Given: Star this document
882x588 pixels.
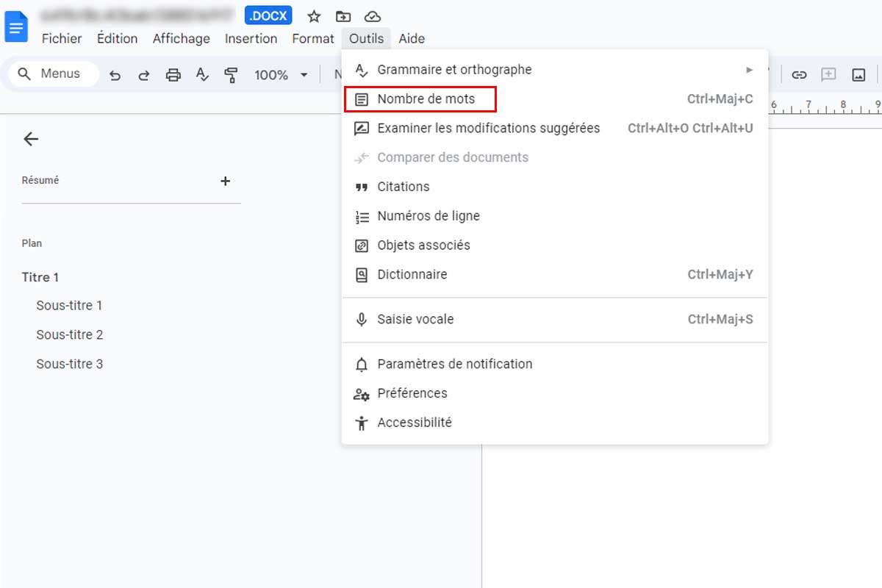Looking at the screenshot, I should 314,16.
